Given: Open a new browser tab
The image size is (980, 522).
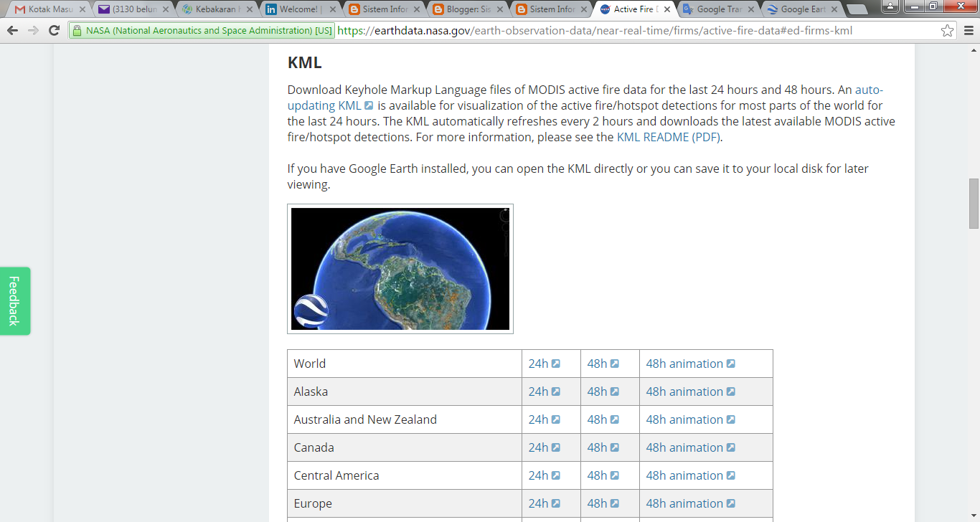Looking at the screenshot, I should click(x=857, y=10).
